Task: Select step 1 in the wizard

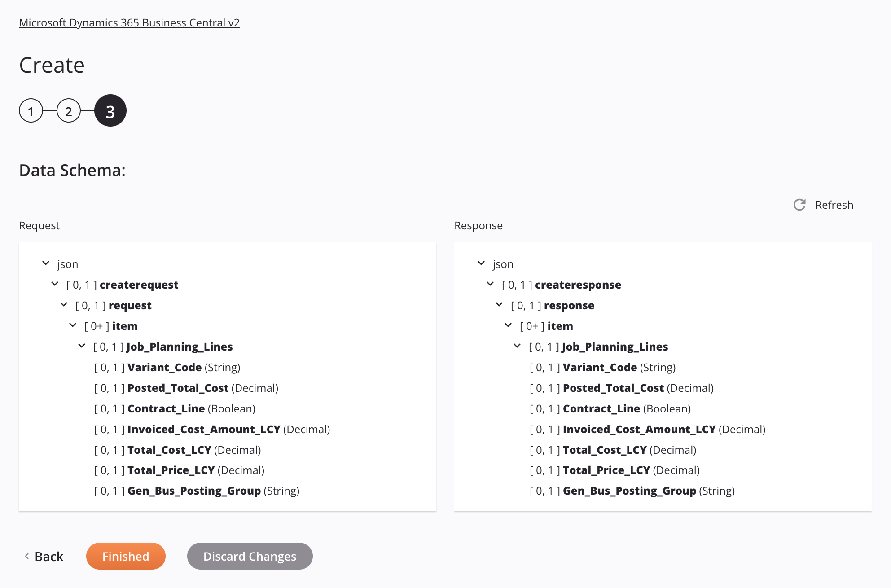Action: (x=30, y=110)
